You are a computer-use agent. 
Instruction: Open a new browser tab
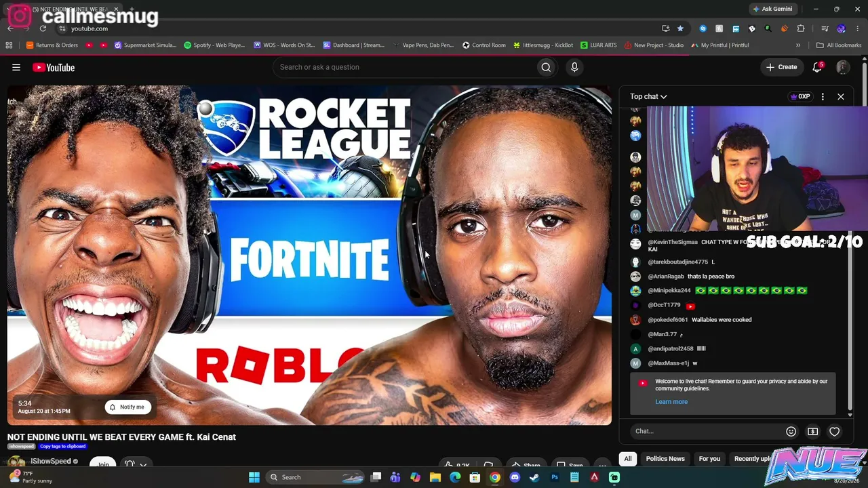click(x=132, y=9)
